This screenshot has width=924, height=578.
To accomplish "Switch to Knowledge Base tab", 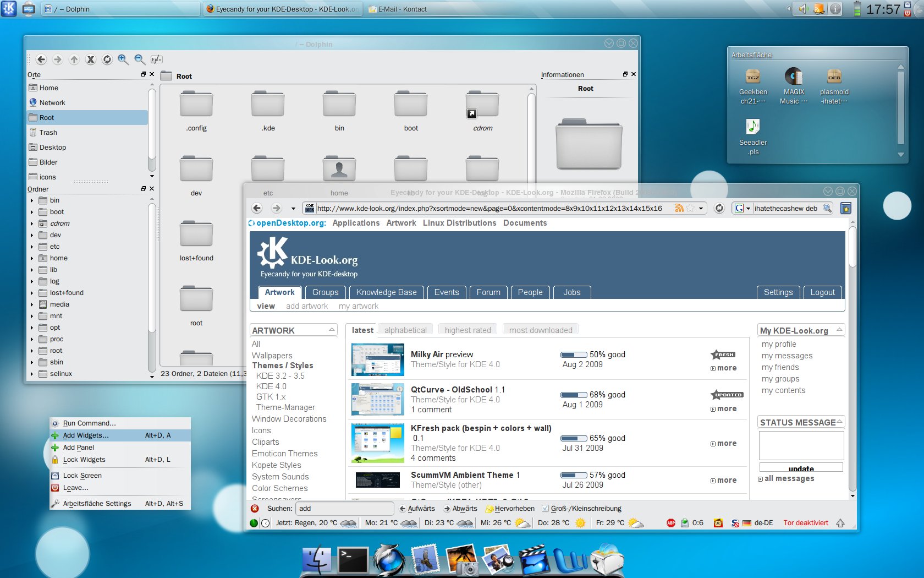I will point(386,292).
